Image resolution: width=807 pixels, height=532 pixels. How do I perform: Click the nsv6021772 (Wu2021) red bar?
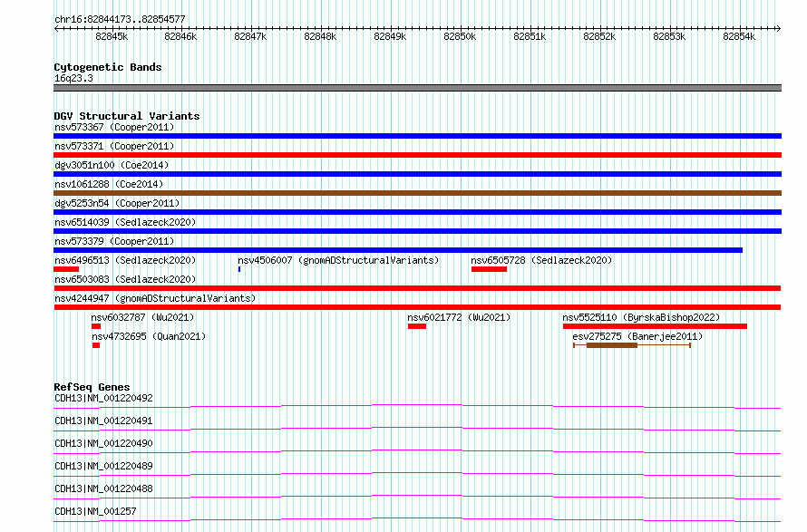tap(417, 326)
